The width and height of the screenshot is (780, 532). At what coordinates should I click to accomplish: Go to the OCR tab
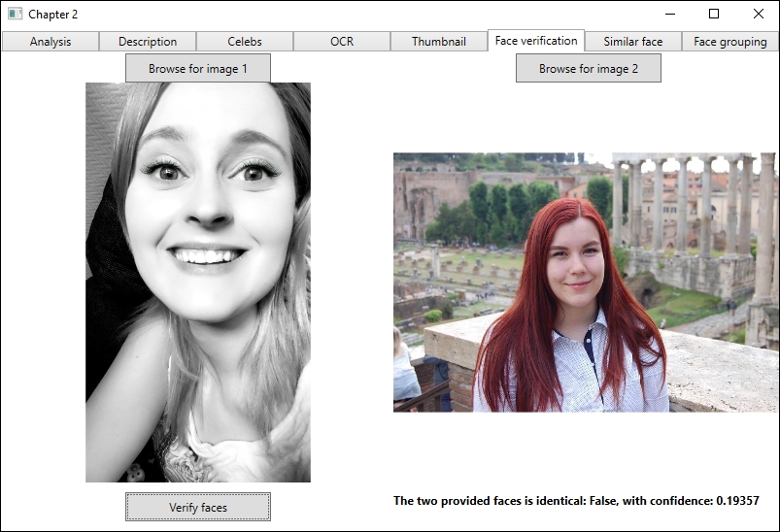coord(342,42)
